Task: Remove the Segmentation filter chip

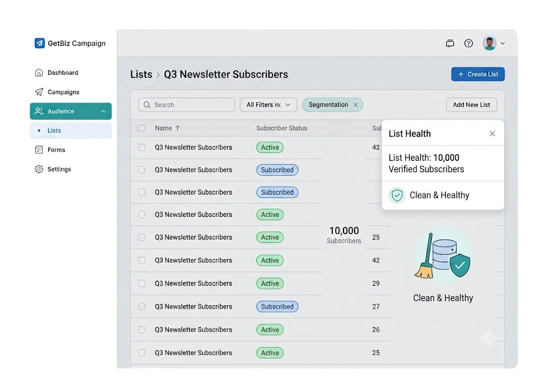Action: tap(355, 105)
